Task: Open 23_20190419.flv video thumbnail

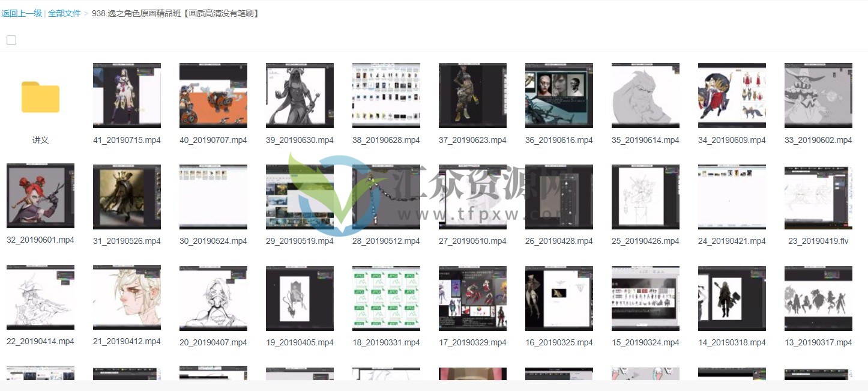Action: (818, 196)
